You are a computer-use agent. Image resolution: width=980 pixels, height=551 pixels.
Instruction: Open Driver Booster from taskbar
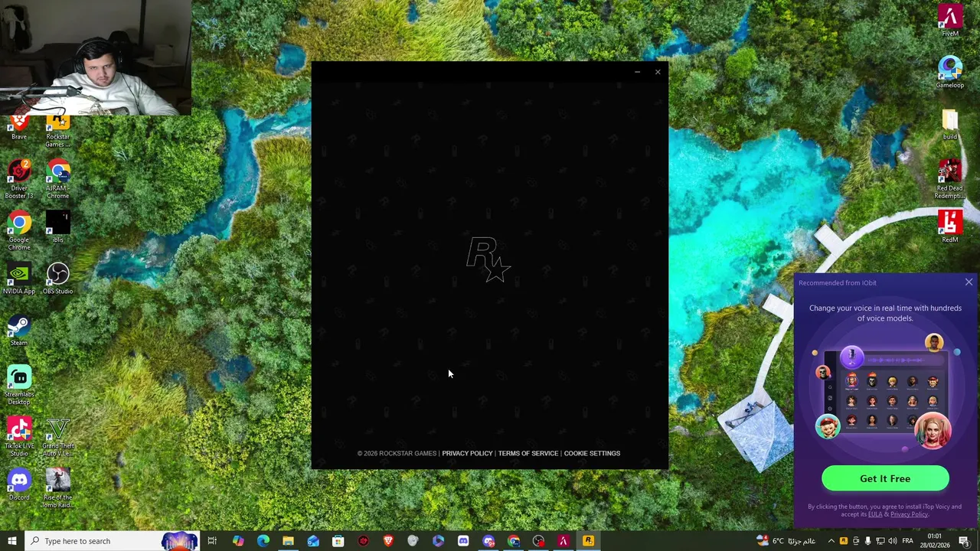(x=363, y=541)
